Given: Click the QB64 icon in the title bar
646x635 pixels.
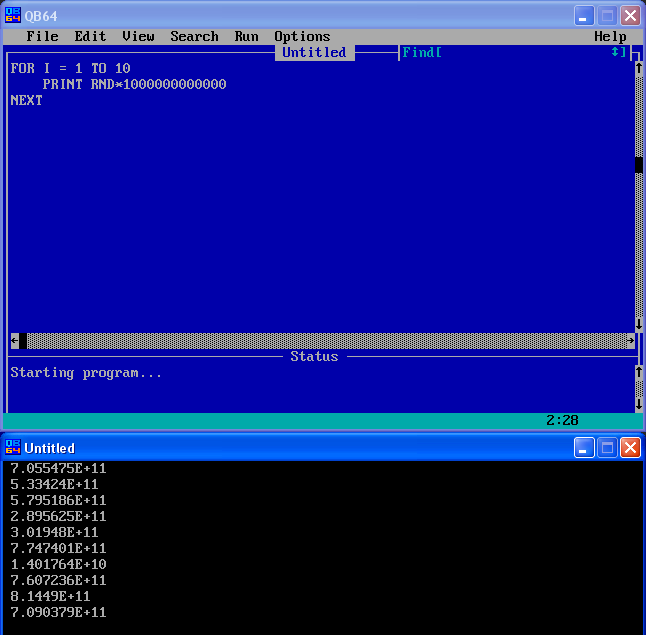Looking at the screenshot, I should pos(13,15).
